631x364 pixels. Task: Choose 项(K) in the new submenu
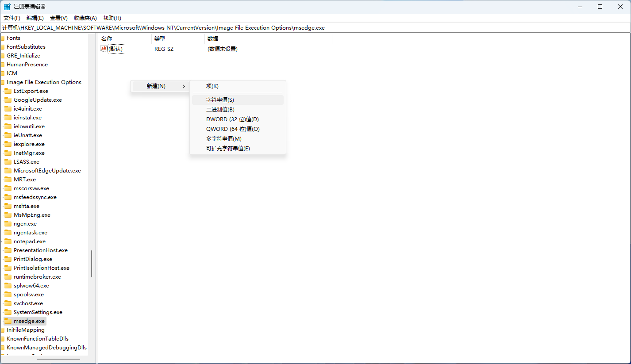point(238,86)
